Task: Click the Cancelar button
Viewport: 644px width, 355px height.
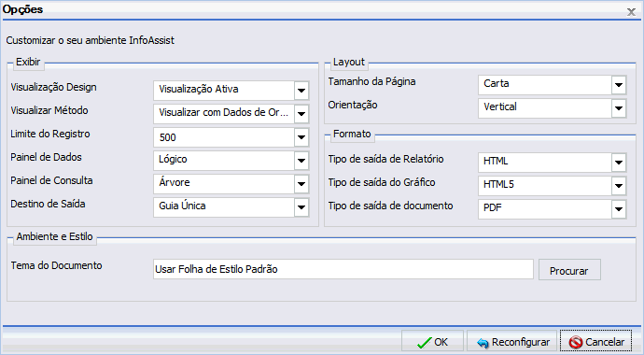Action: click(596, 341)
